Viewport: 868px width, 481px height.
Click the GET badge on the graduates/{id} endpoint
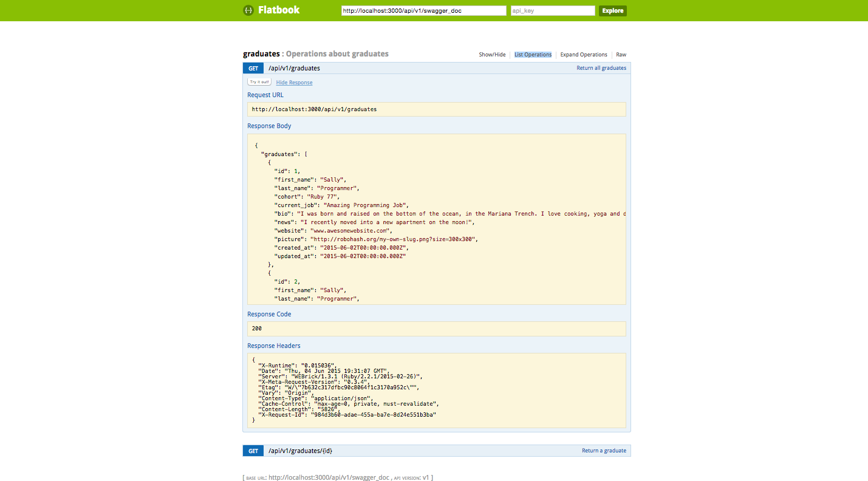tap(253, 450)
